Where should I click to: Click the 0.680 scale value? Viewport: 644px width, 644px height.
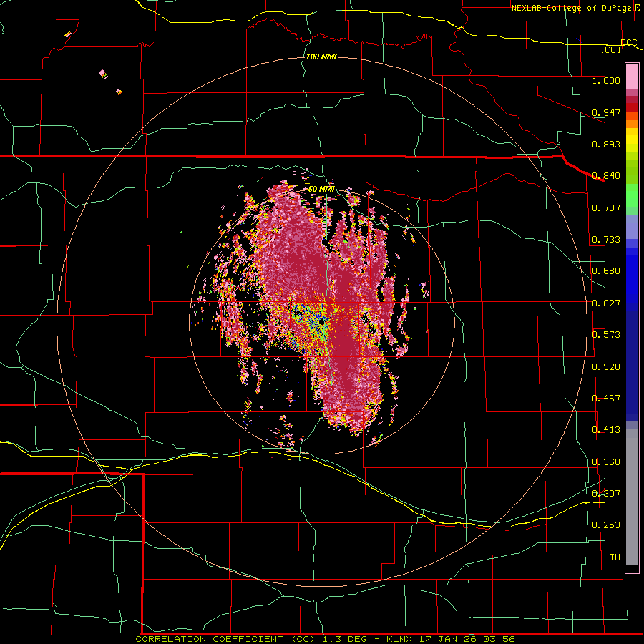point(606,271)
